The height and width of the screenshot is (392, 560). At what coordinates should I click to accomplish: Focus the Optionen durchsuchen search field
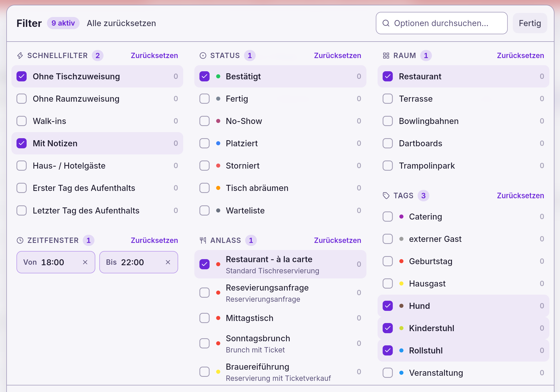[x=442, y=23]
